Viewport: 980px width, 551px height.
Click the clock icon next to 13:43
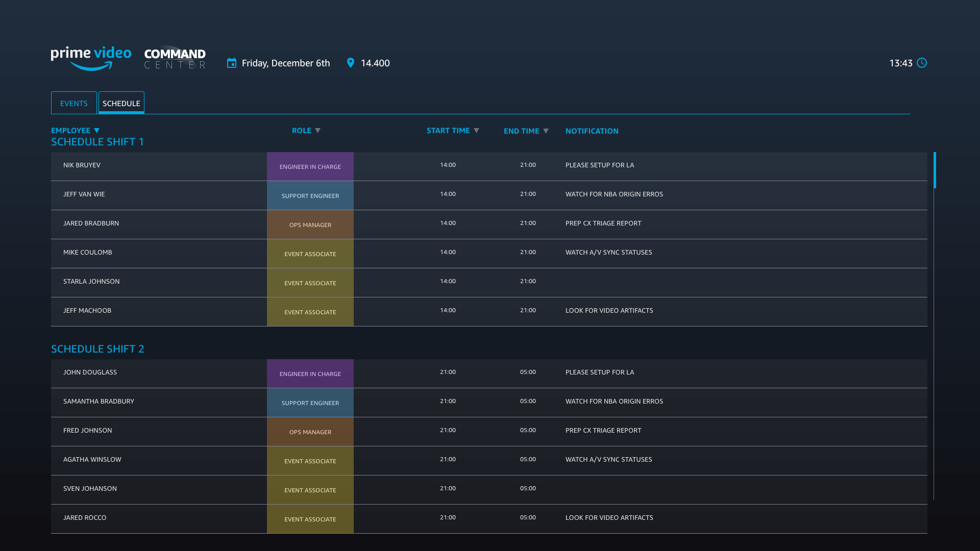coord(922,63)
